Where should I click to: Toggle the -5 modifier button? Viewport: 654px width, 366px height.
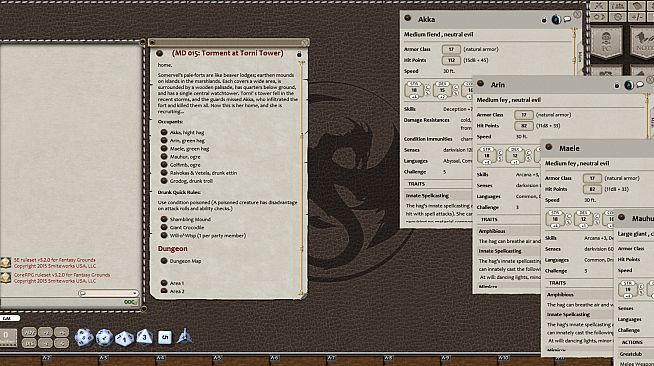(62, 343)
